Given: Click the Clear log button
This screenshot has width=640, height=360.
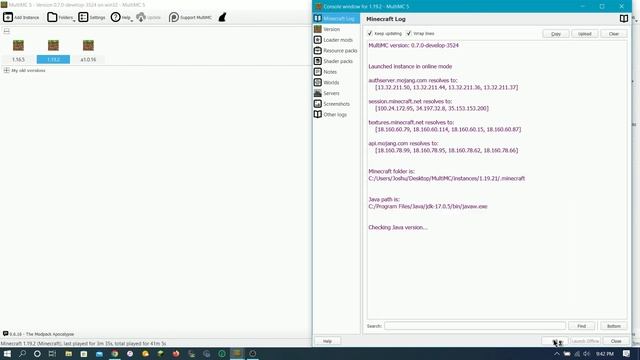Looking at the screenshot, I should click(613, 34).
